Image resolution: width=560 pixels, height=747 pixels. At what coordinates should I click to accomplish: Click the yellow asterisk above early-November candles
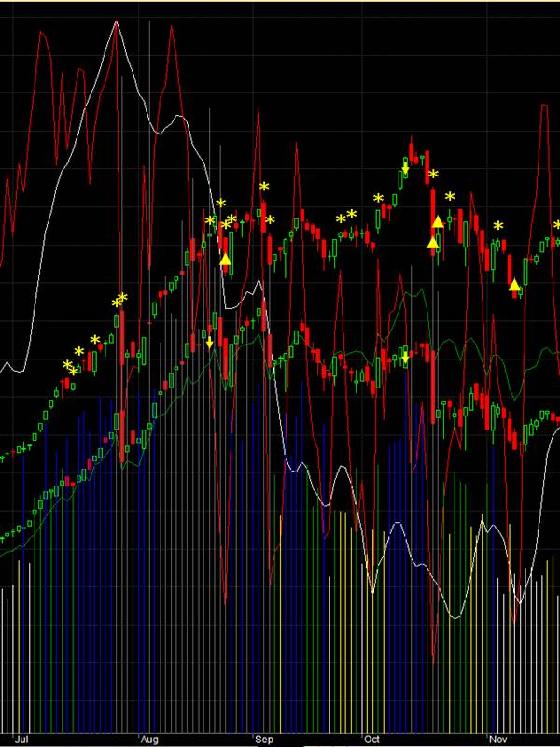point(498,226)
